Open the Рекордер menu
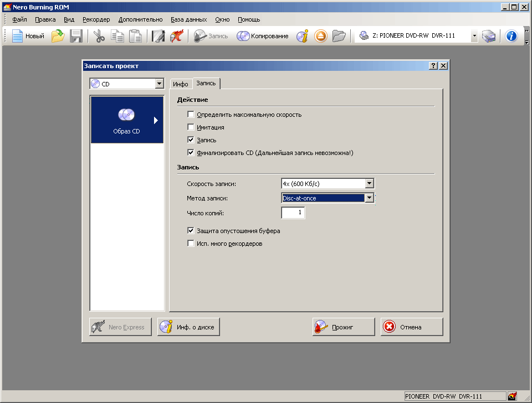532x403 pixels. click(x=96, y=19)
